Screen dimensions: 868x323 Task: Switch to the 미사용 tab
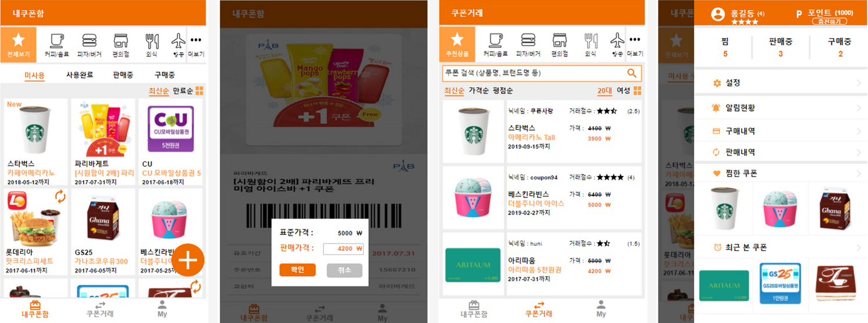pos(34,75)
